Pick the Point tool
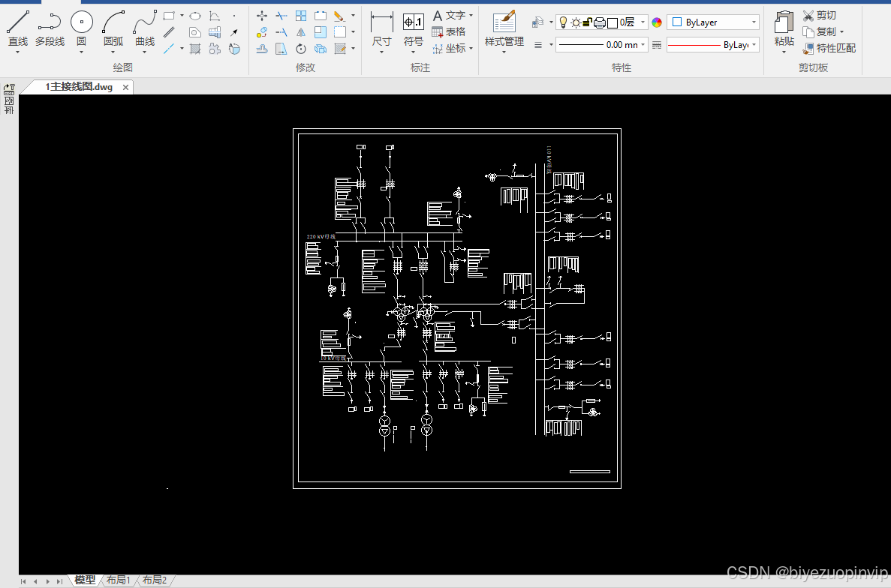 tap(234, 16)
